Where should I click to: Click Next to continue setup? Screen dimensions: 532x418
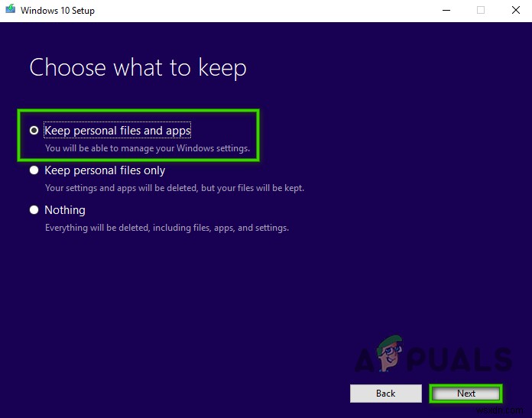(x=465, y=394)
